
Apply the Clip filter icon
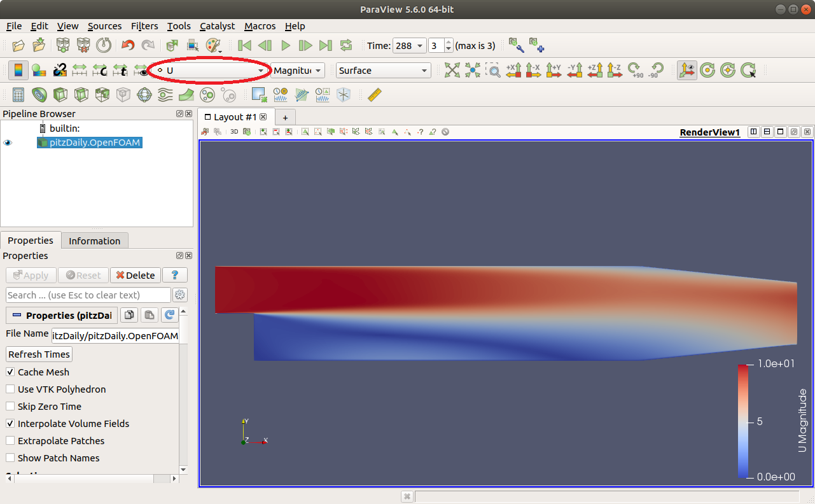(x=60, y=95)
